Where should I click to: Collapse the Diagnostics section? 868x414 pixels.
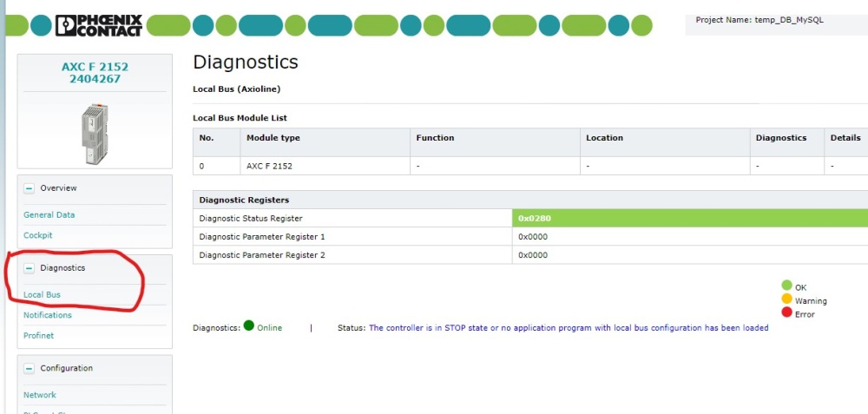(29, 268)
